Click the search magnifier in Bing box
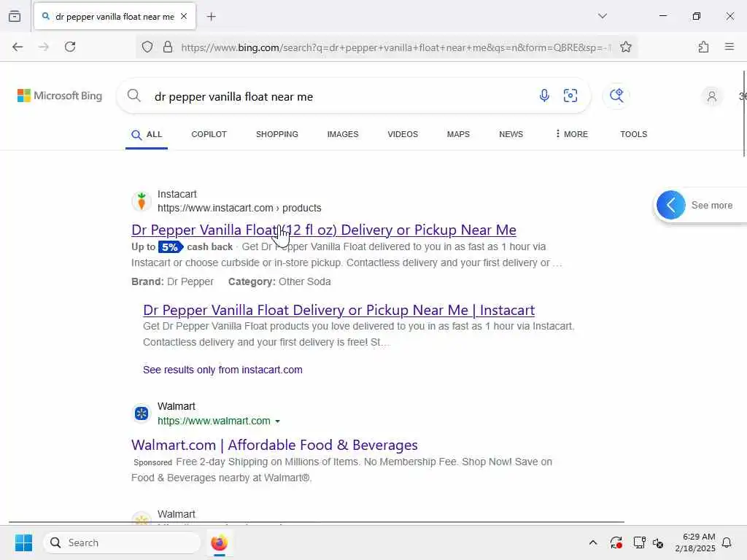Screen dimensions: 747x560 coord(134,96)
